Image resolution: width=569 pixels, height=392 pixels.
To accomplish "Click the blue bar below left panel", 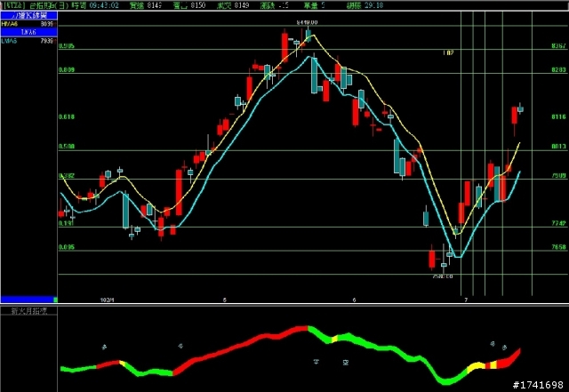I will [28, 300].
